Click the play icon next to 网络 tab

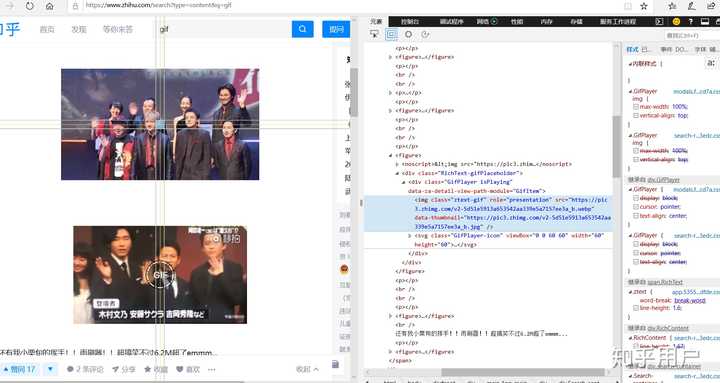pos(494,21)
